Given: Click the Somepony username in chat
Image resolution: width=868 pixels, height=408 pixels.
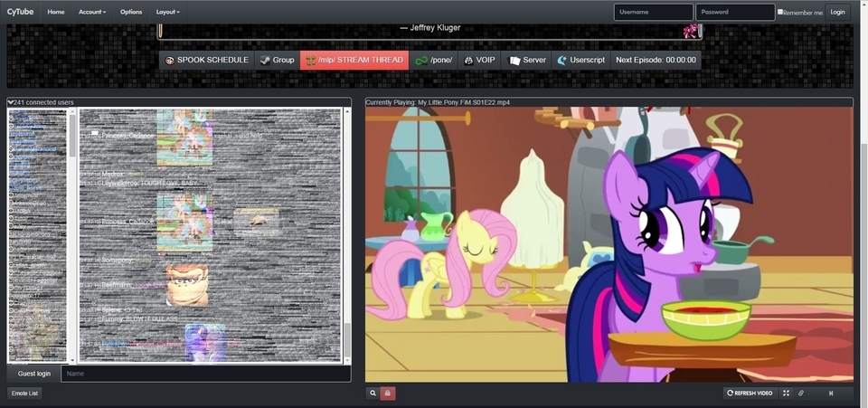Looking at the screenshot, I should tap(118, 260).
